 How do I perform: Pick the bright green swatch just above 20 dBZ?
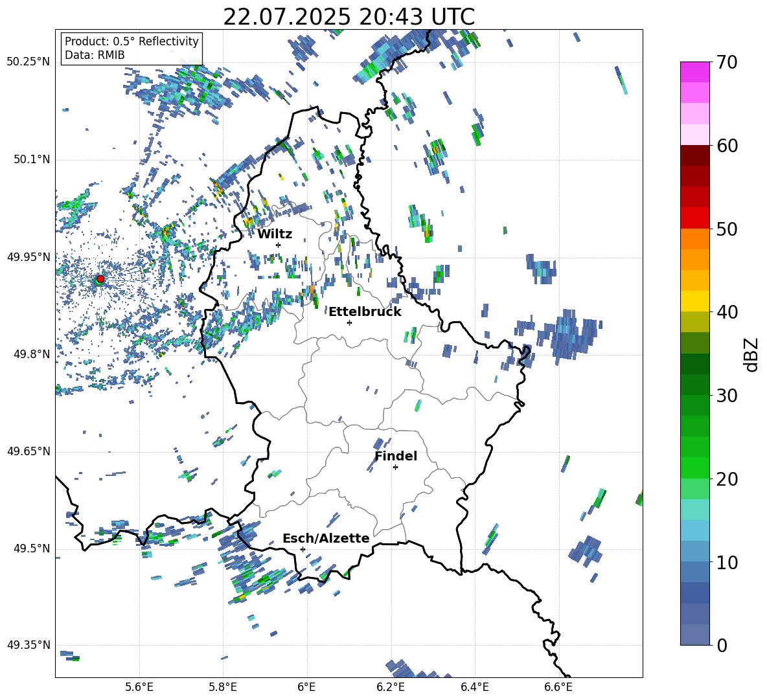coord(694,468)
